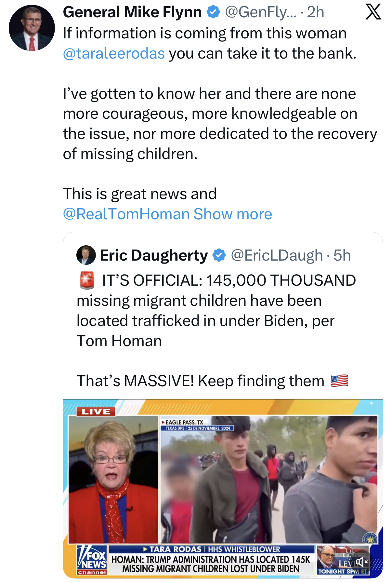
Task: Click the red siren emoji
Action: pyautogui.click(x=87, y=280)
